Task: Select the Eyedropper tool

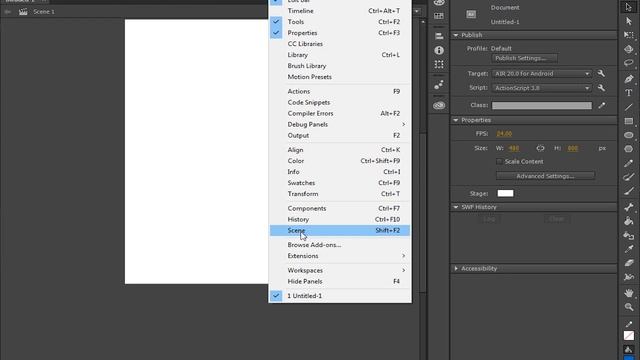Action: coord(629,249)
